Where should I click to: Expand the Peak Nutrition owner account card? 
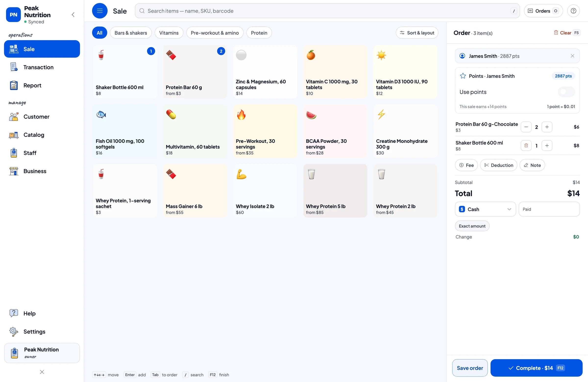coord(42,353)
